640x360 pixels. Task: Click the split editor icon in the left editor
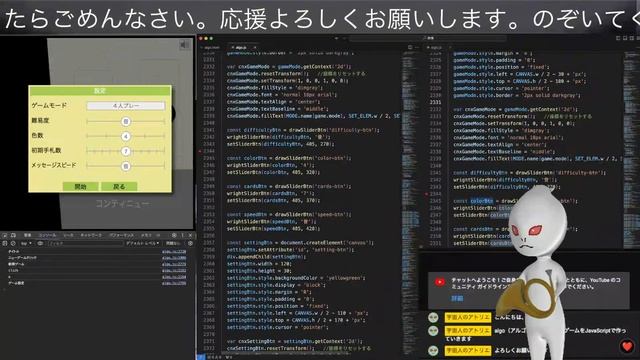point(410,48)
